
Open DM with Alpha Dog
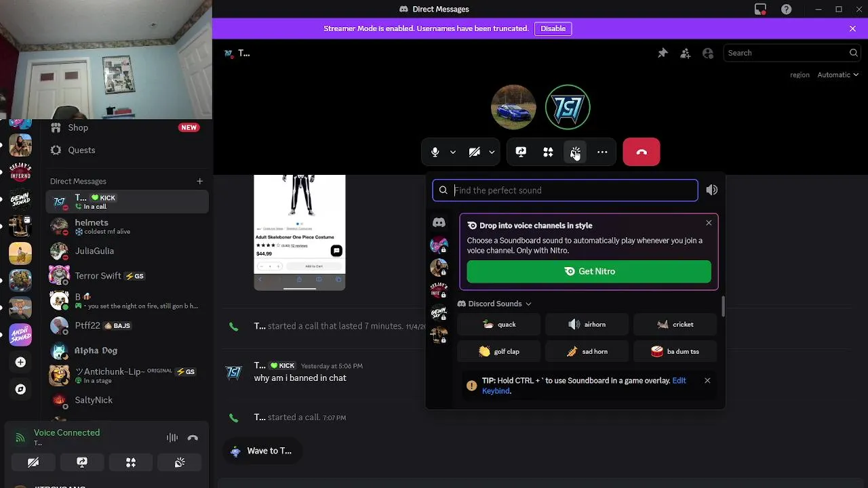coord(127,350)
